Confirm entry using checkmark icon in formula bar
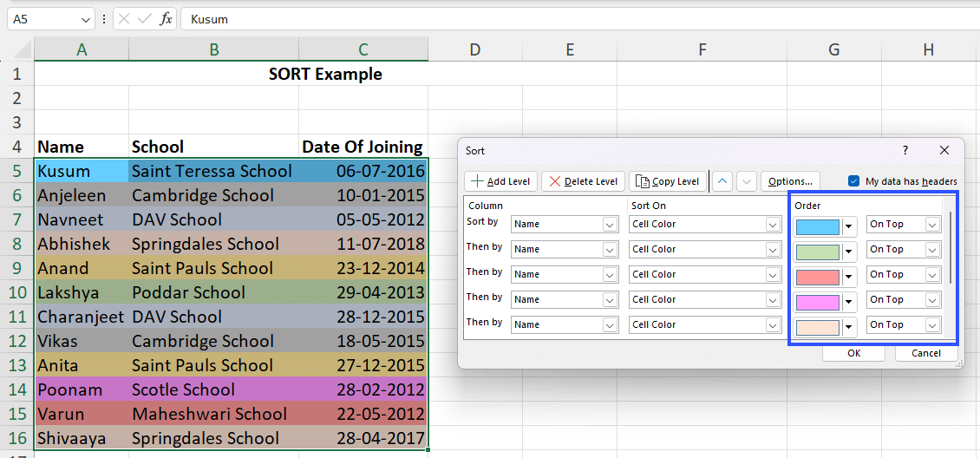Viewport: 980px width, 458px height. tap(144, 19)
